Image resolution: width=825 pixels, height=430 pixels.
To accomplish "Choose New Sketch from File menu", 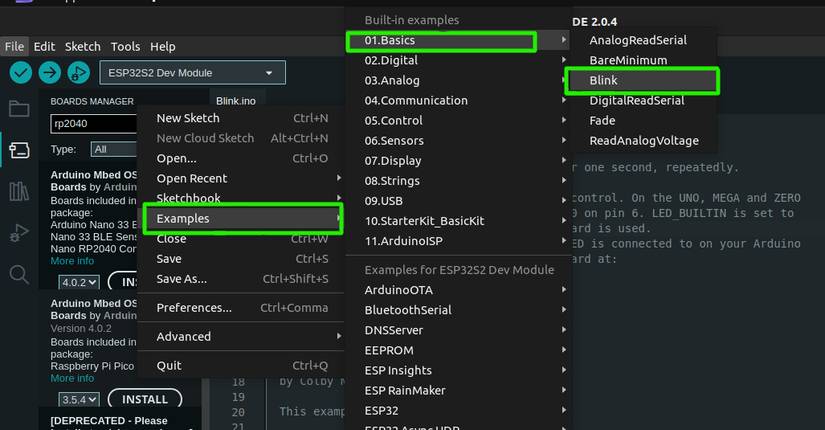I will [x=242, y=118].
